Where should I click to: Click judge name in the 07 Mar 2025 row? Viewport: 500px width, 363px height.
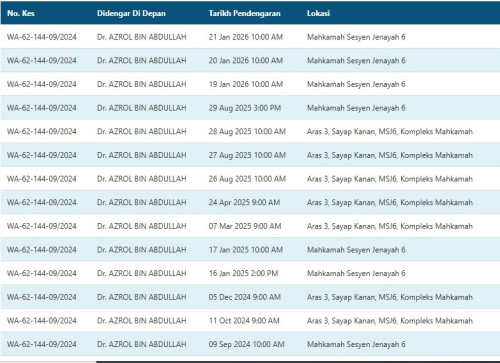142,226
